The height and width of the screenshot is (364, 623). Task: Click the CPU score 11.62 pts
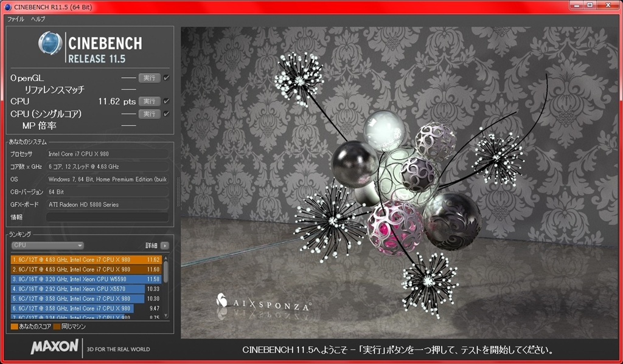pos(117,101)
